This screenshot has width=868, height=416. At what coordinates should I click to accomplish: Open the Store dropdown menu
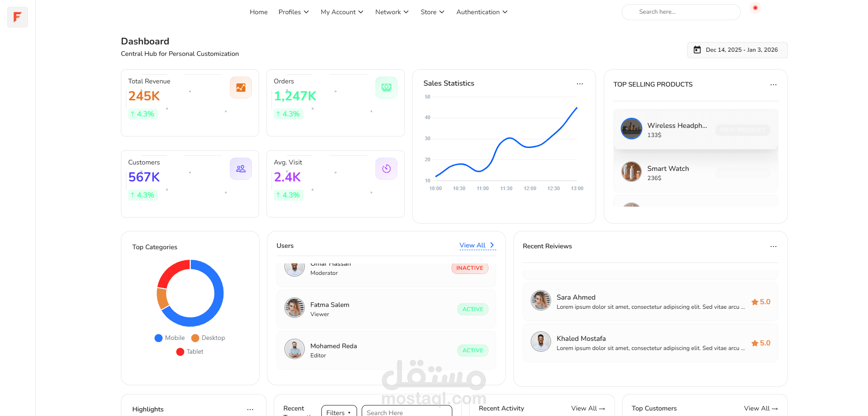[x=433, y=12]
